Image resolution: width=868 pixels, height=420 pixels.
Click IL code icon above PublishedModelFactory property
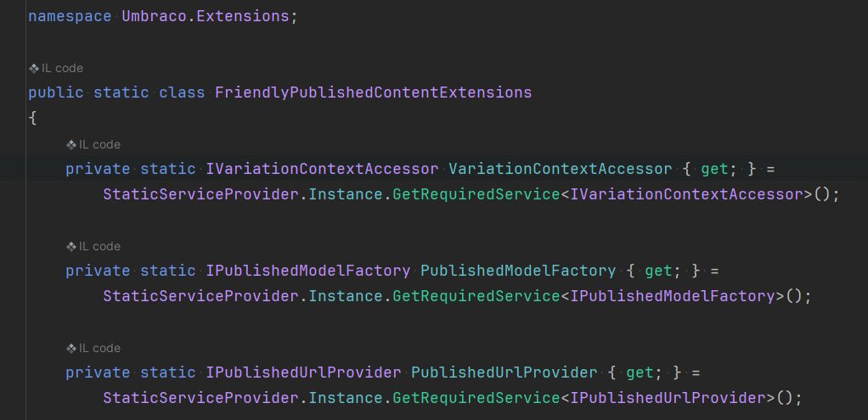[x=71, y=247]
